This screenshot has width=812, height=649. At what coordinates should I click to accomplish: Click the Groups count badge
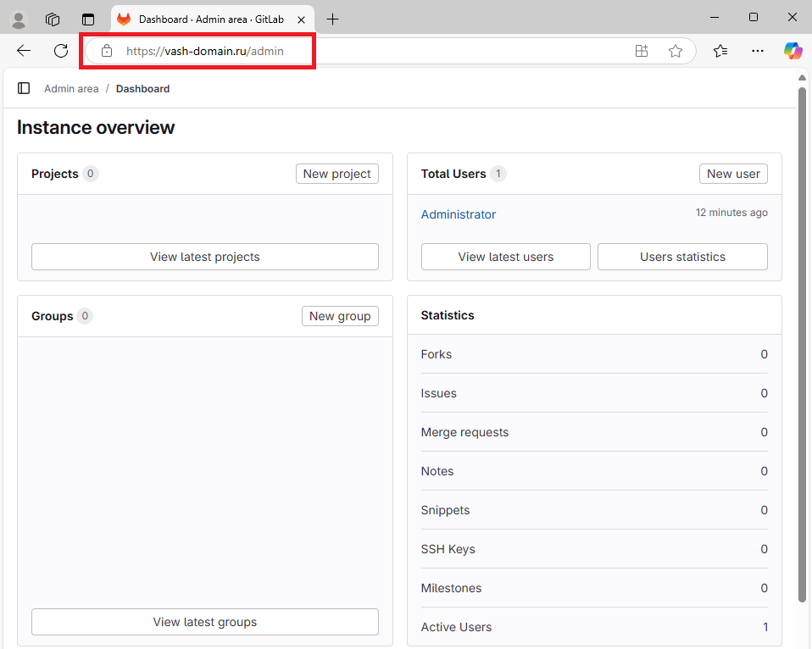(85, 316)
